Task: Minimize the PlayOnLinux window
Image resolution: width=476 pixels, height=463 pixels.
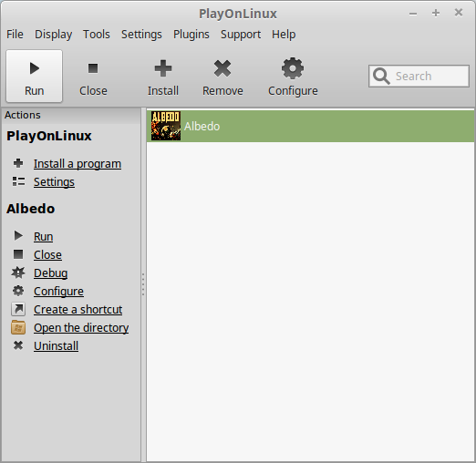Action: pos(413,14)
